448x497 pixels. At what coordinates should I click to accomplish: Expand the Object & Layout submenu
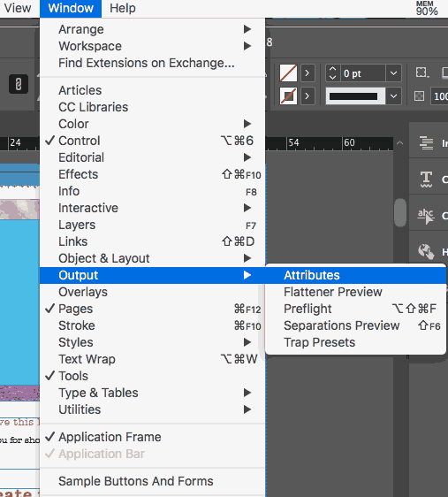click(153, 258)
